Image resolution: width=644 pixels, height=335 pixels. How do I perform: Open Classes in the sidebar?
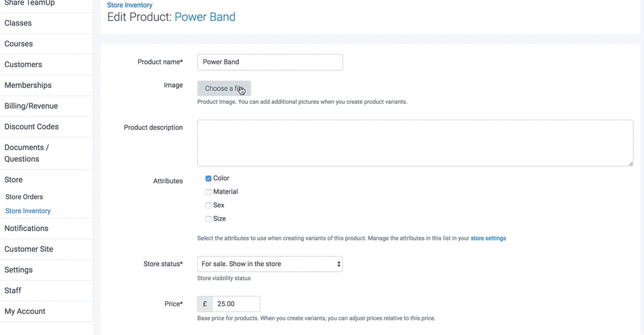pos(18,23)
